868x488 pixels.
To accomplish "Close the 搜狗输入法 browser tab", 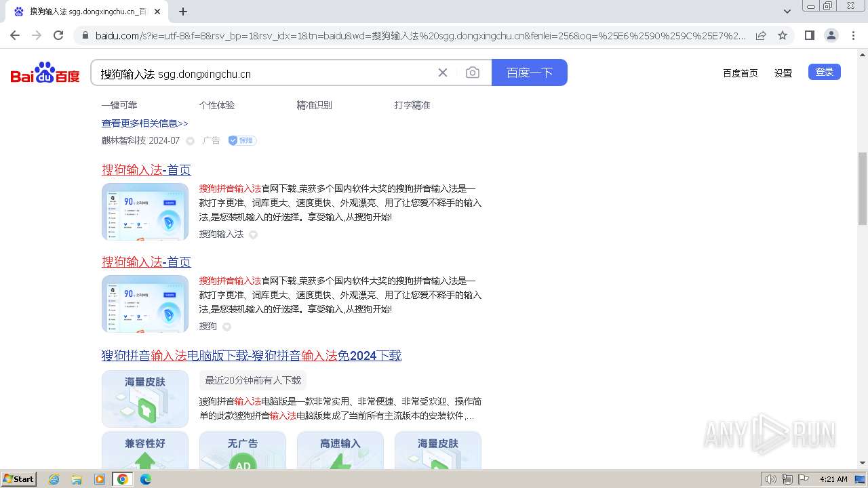I will pos(157,12).
